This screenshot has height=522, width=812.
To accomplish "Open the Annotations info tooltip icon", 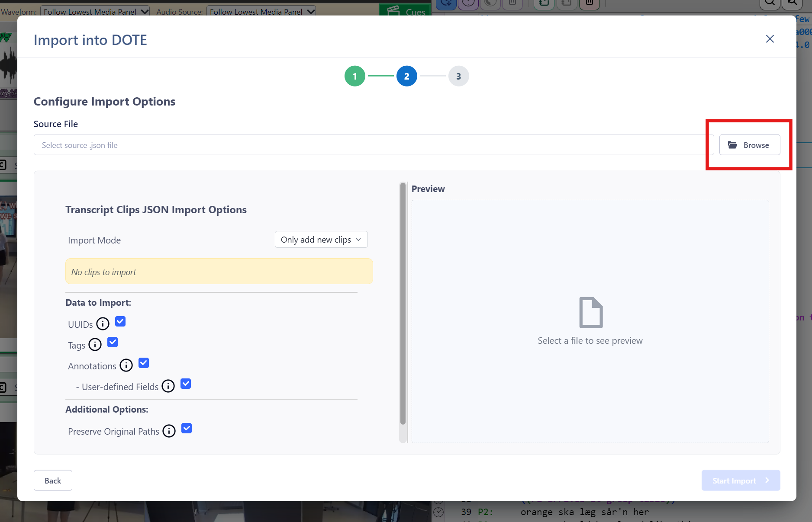I will (x=126, y=365).
